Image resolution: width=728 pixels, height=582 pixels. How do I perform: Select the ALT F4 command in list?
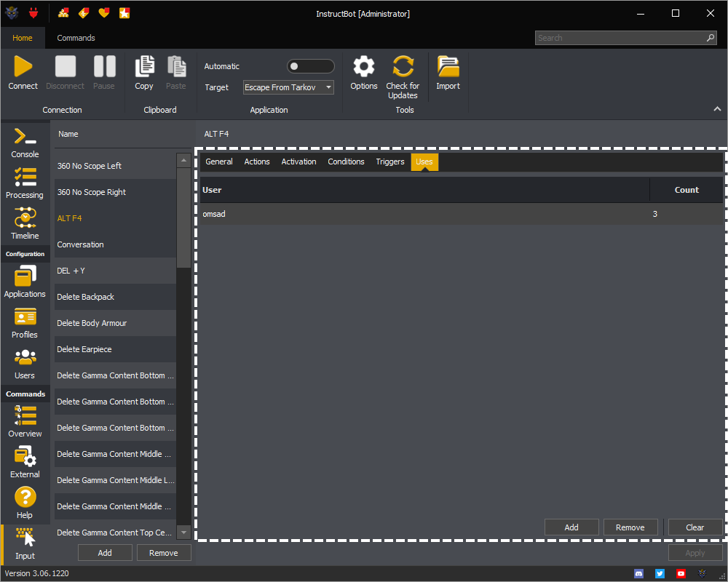point(115,218)
